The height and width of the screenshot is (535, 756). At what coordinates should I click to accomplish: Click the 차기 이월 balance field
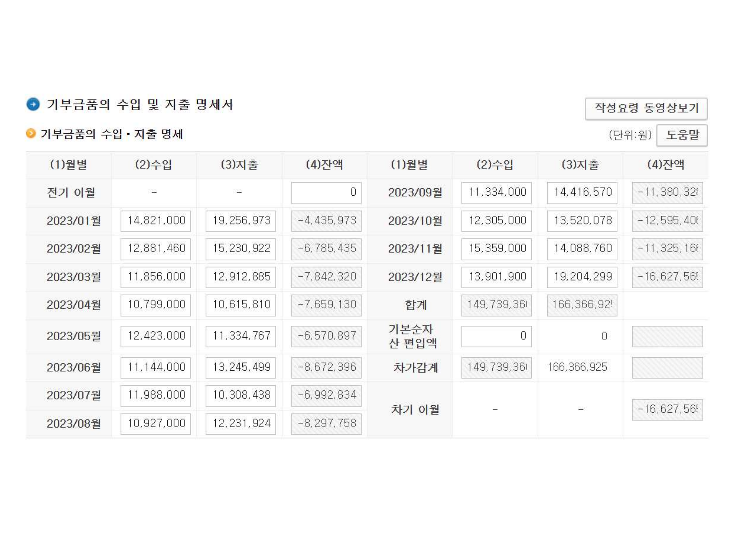(667, 410)
